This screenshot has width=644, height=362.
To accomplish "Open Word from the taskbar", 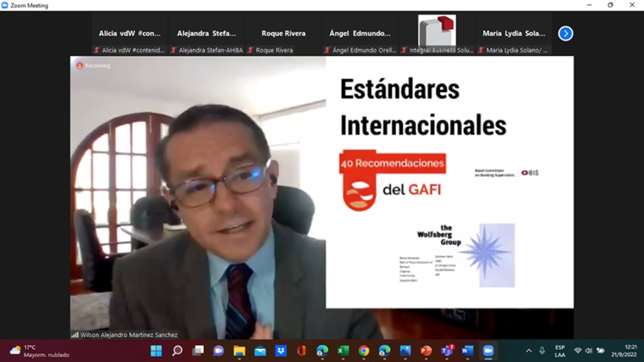I will [467, 351].
